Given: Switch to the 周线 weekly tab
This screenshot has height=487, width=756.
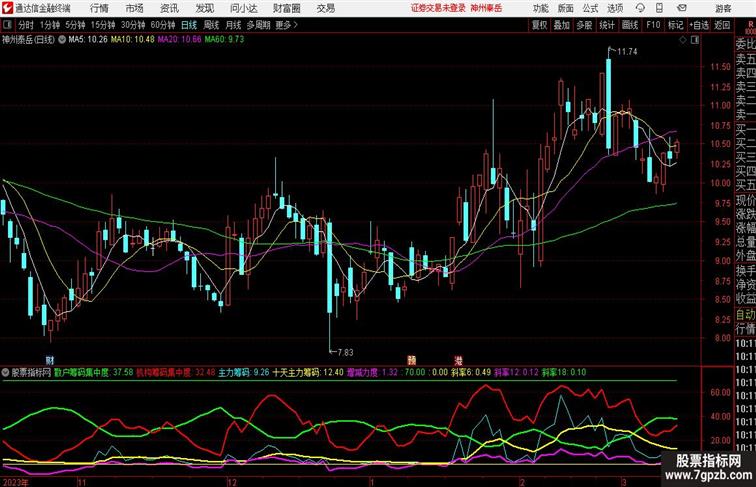Looking at the screenshot, I should 211,25.
